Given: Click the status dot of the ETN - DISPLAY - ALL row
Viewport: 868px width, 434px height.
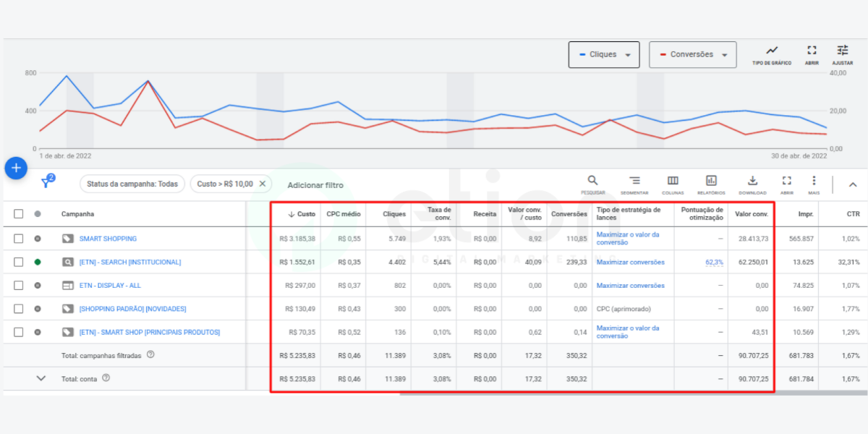Looking at the screenshot, I should [x=38, y=286].
